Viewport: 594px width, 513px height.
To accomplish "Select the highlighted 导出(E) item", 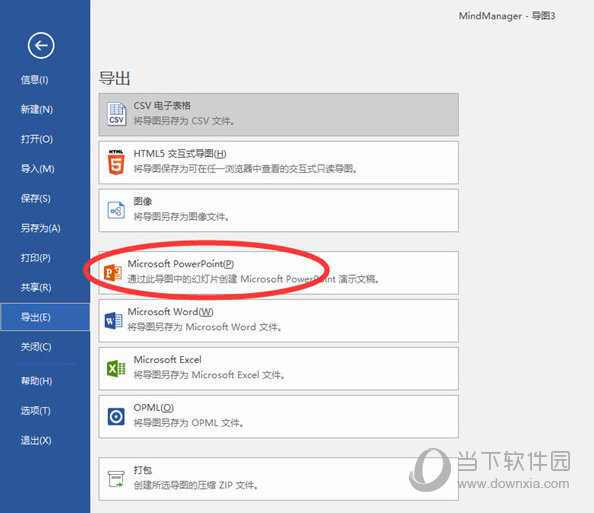I will (x=45, y=317).
